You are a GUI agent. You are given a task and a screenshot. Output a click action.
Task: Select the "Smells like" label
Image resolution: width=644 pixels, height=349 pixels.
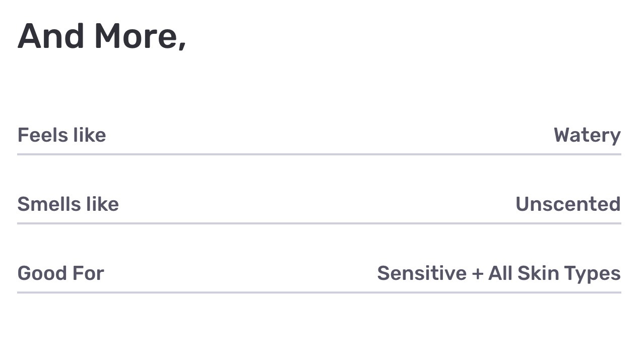tap(68, 204)
